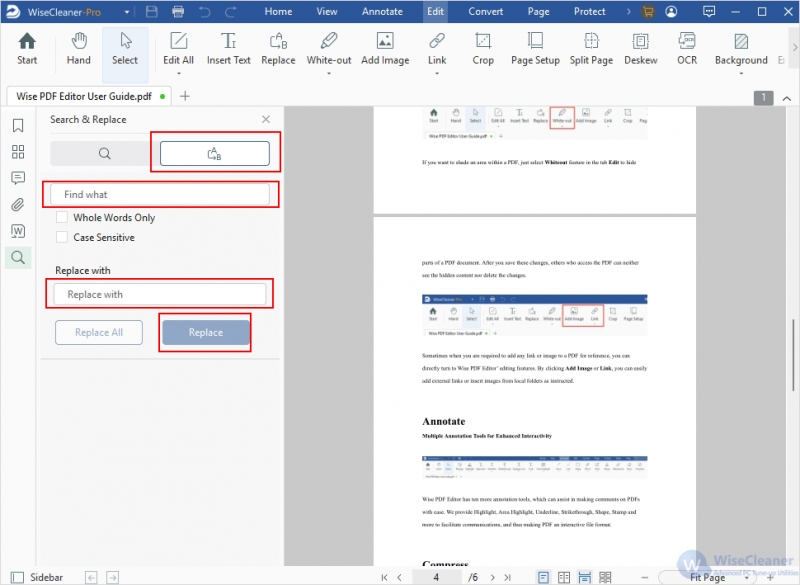The height and width of the screenshot is (585, 800).
Task: Enable Case Sensitive matching
Action: point(62,237)
